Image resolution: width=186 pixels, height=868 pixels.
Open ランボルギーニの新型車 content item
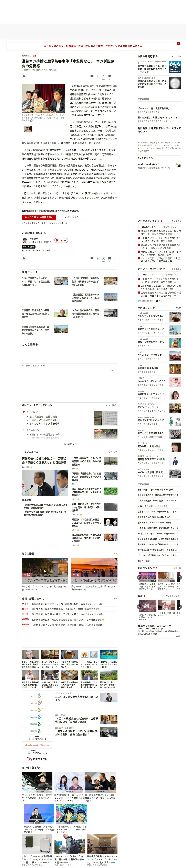149,355
